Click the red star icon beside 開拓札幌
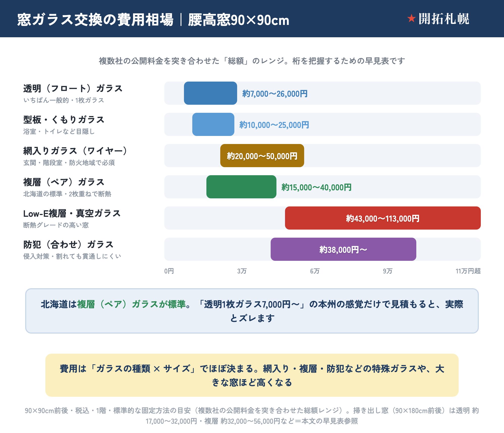 (x=411, y=18)
